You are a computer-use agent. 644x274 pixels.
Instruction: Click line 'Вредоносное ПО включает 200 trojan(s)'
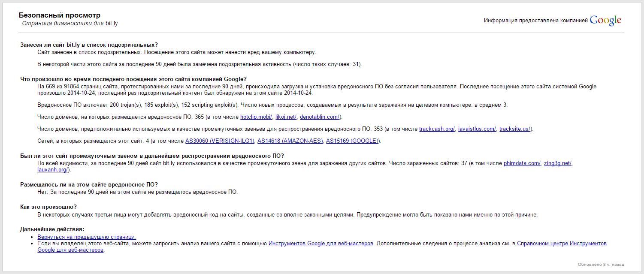272,105
